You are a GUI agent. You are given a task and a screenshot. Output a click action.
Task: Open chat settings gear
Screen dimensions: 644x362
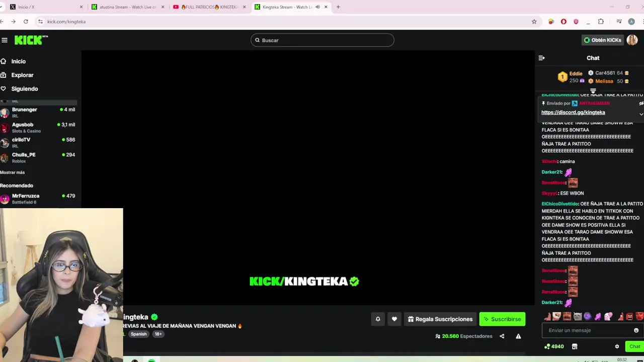617,346
